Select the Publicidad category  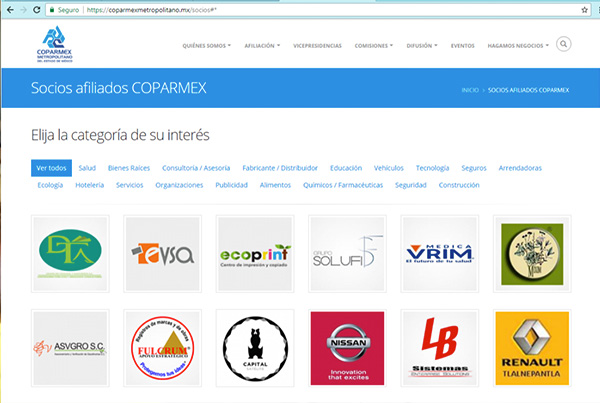[x=232, y=185]
